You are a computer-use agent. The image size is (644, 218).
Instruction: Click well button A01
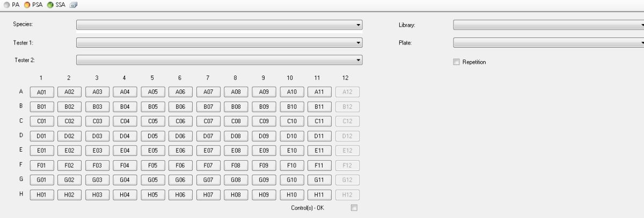click(x=41, y=92)
